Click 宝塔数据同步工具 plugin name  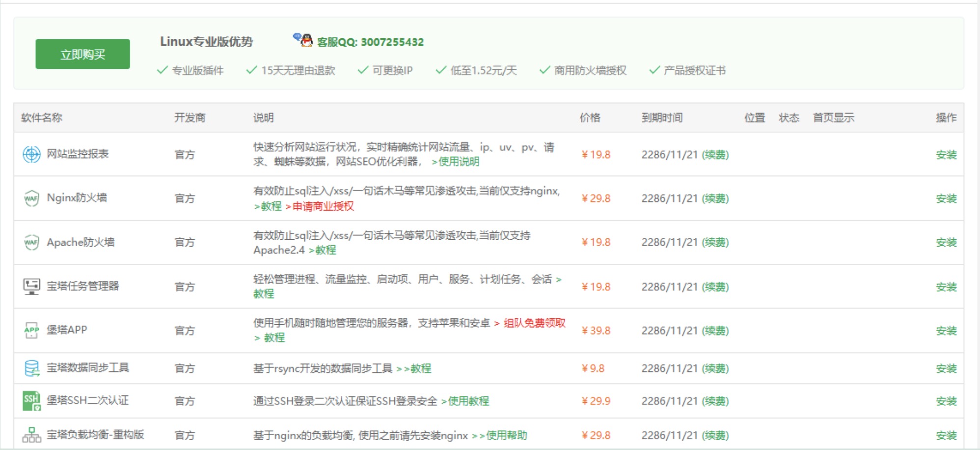(x=88, y=367)
